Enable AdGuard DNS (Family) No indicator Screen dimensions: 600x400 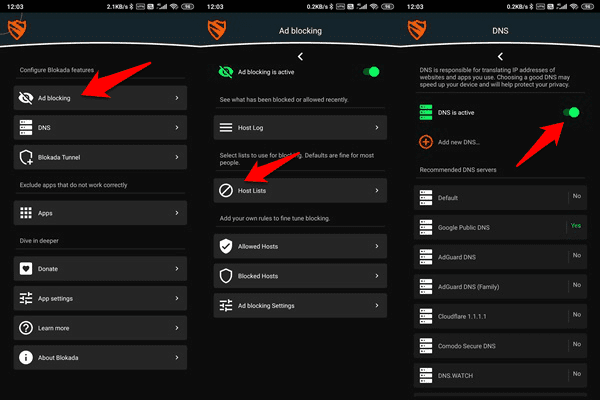[x=577, y=285]
